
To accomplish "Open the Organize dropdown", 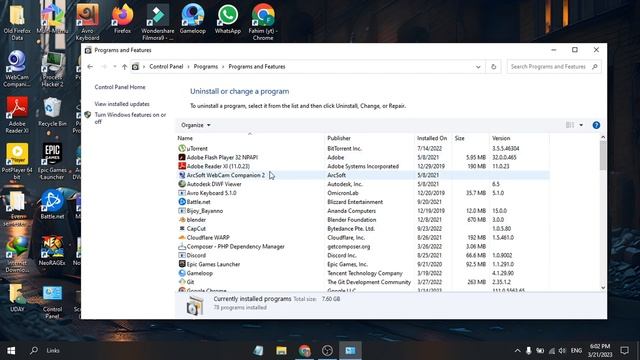I will tap(196, 125).
